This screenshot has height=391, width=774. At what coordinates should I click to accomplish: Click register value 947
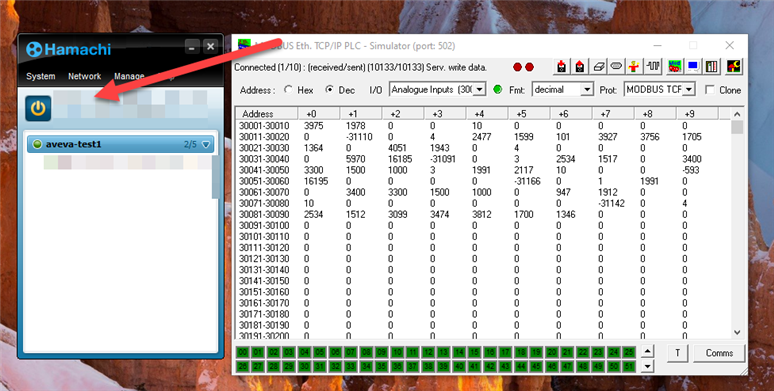pos(563,192)
